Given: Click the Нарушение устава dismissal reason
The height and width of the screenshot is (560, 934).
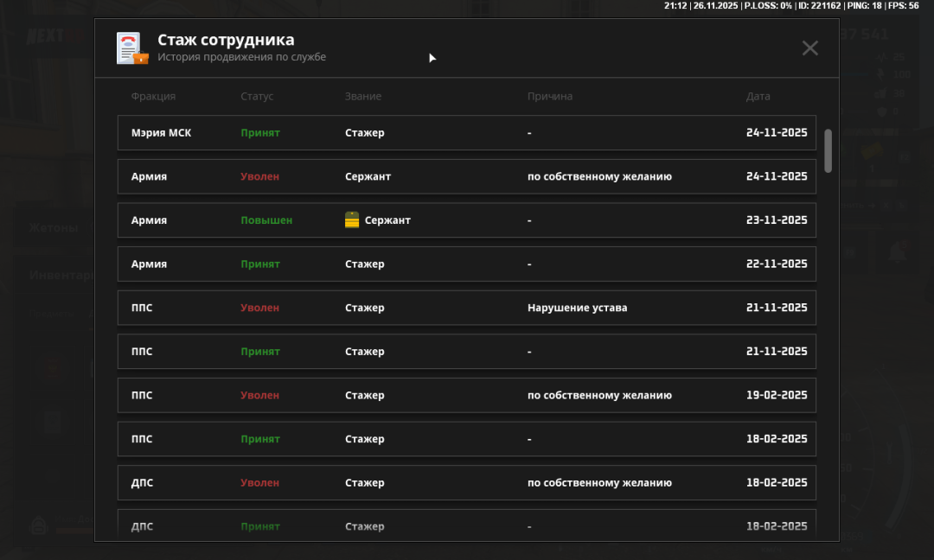Looking at the screenshot, I should (577, 308).
